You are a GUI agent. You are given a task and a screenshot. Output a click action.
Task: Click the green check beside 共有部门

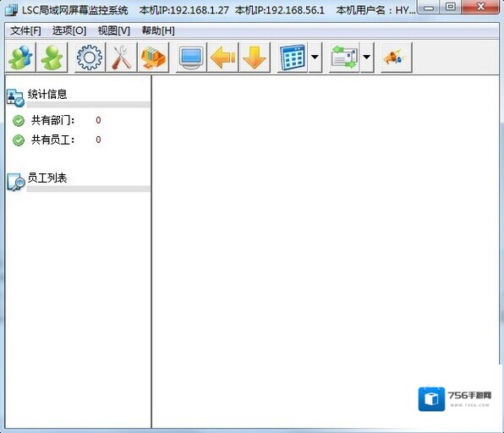[x=19, y=121]
